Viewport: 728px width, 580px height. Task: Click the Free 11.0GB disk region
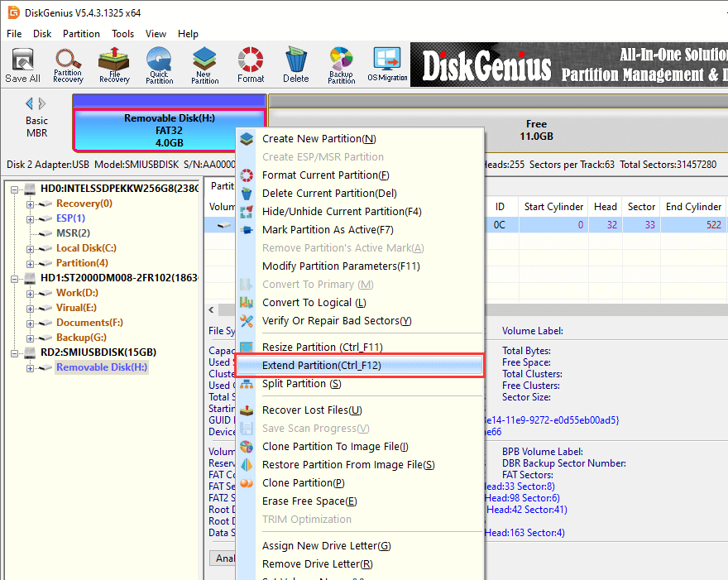[536, 130]
